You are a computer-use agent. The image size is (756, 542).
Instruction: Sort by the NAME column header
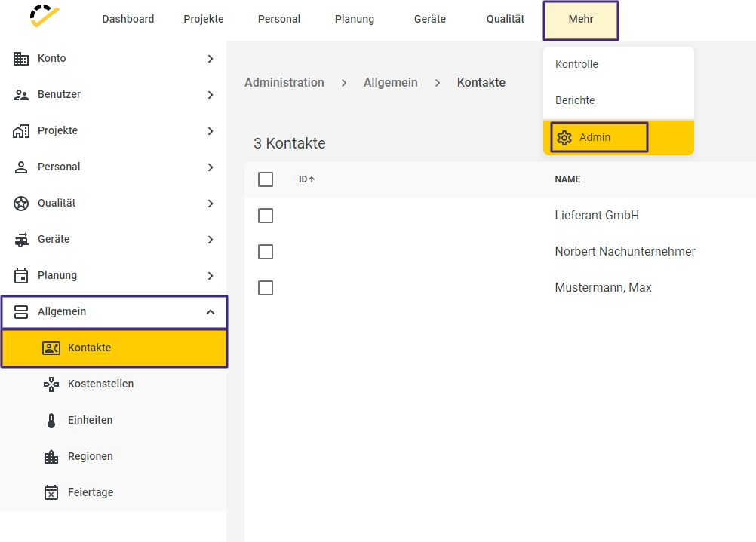coord(567,179)
